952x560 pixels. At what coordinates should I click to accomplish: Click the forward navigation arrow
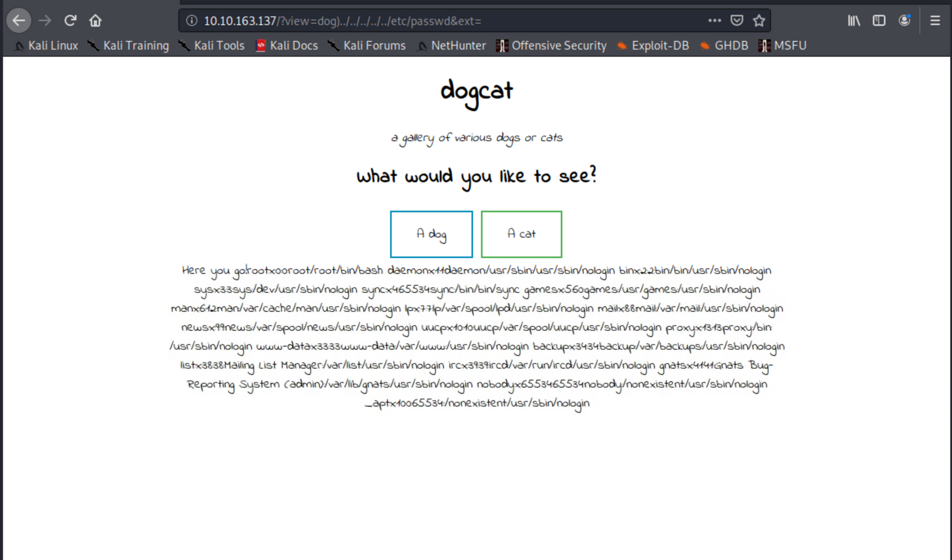[45, 20]
